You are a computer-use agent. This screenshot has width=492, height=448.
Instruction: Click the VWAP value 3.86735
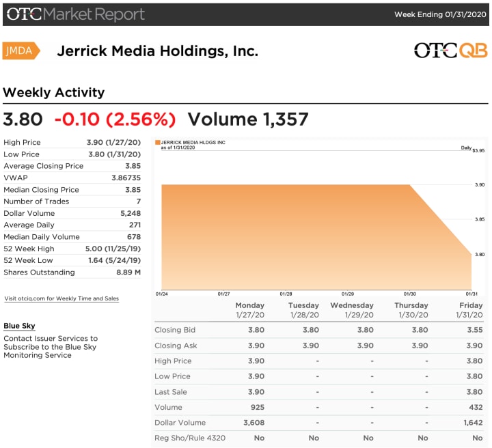126,178
